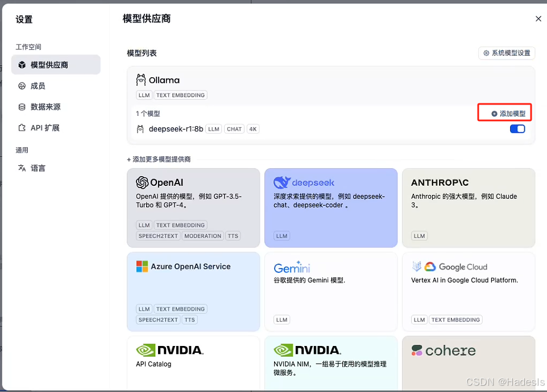Click the CHAT tag on deepseek-r1:8b
Viewport: 547px width, 392px height.
click(234, 129)
